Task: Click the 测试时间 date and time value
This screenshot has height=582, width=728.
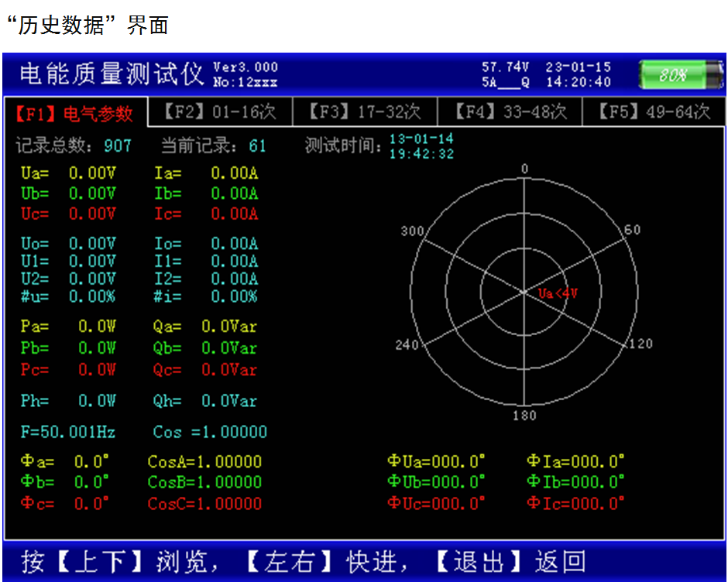Action: coord(421,146)
